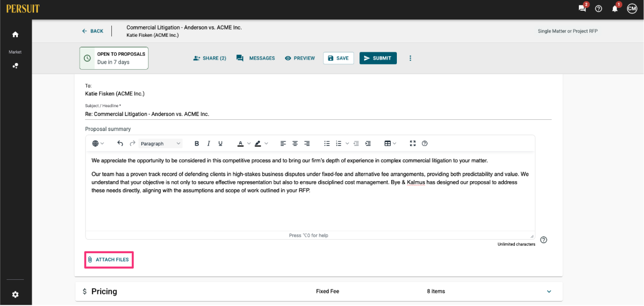Image resolution: width=644 pixels, height=306 pixels.
Task: Go BACK to previous page
Action: coord(92,31)
